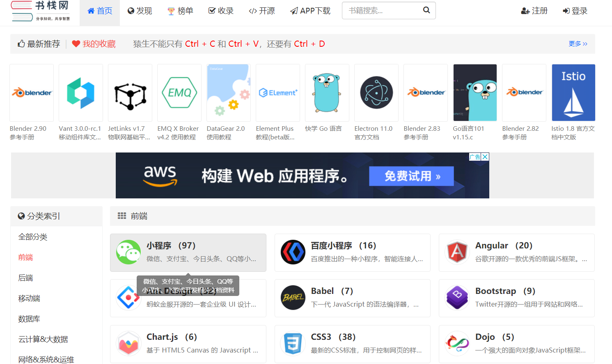Screen dimensions: 612x364
Task: Open the Bootstrap (9) category title
Action: (505, 291)
